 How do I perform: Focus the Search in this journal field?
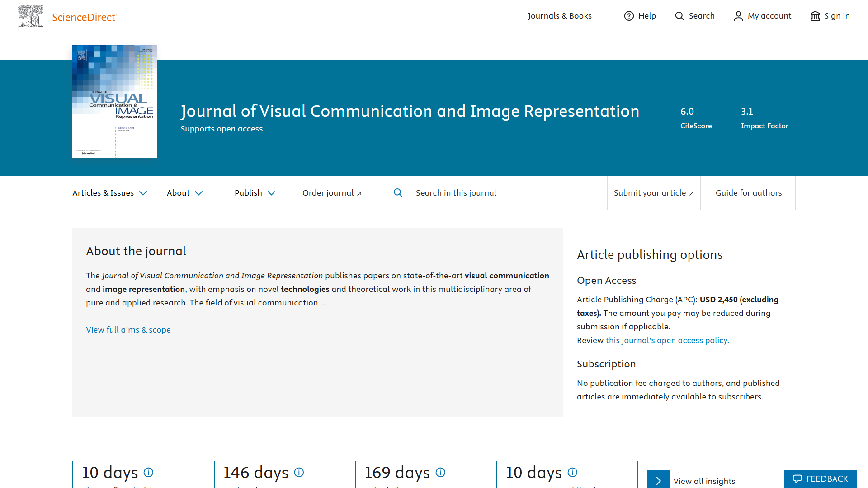[506, 193]
